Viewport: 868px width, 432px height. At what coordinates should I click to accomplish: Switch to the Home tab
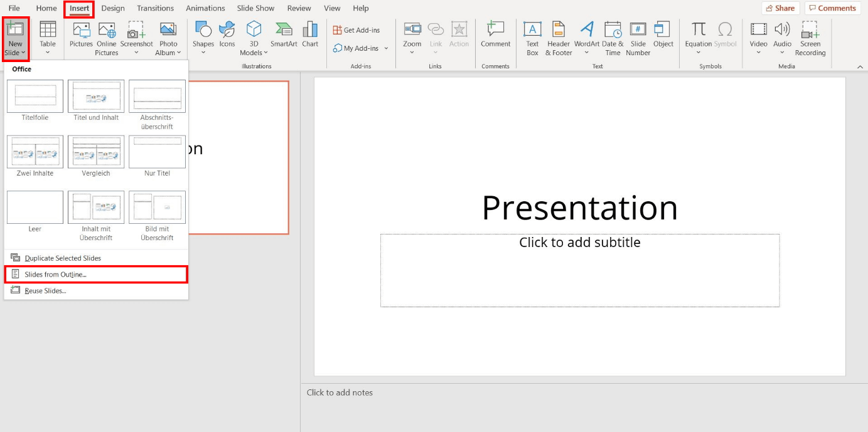46,8
